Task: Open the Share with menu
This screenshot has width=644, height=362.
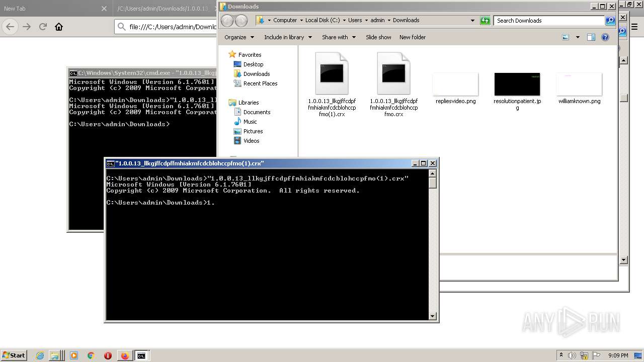Action: click(339, 37)
